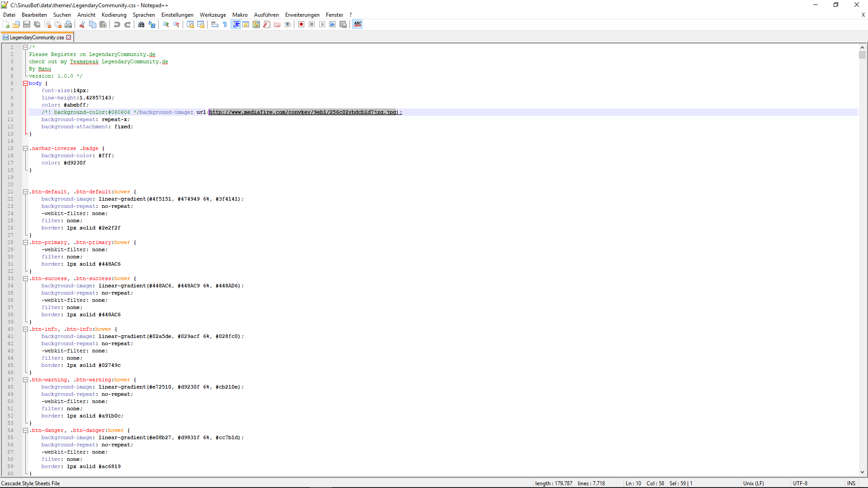Collapse the body block fold marker
Screen dimensions: 868x488
26,83
